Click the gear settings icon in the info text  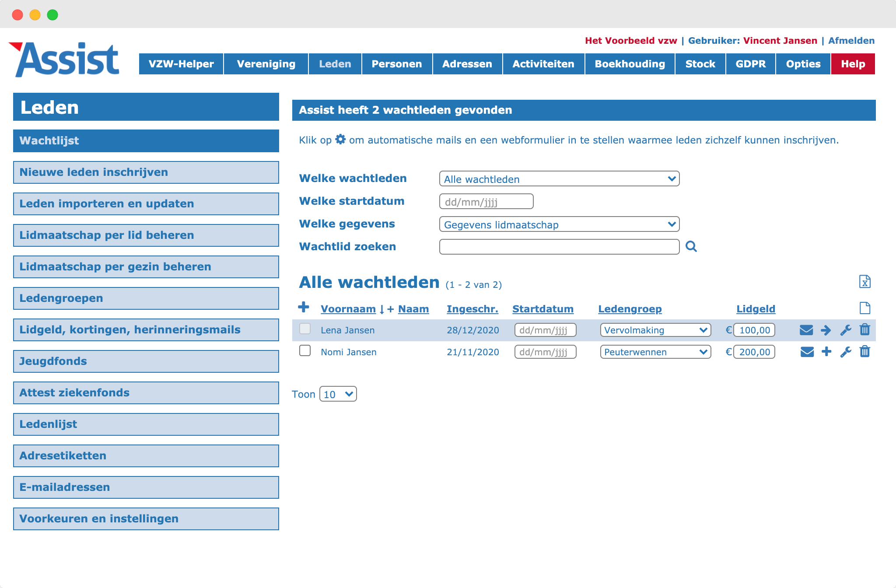tap(340, 140)
